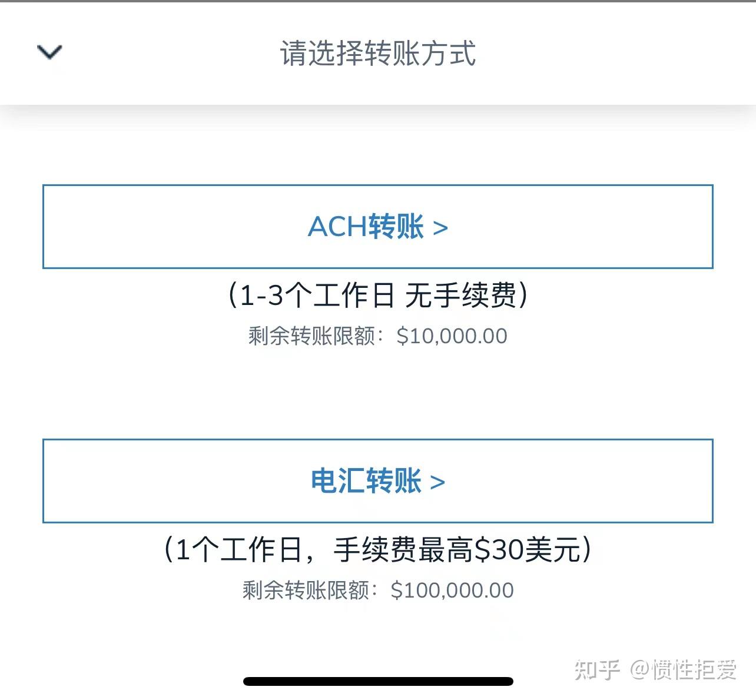Collapse the transfer method sheet with the down chevron
Image resolution: width=756 pixels, height=700 pixels.
click(x=49, y=52)
